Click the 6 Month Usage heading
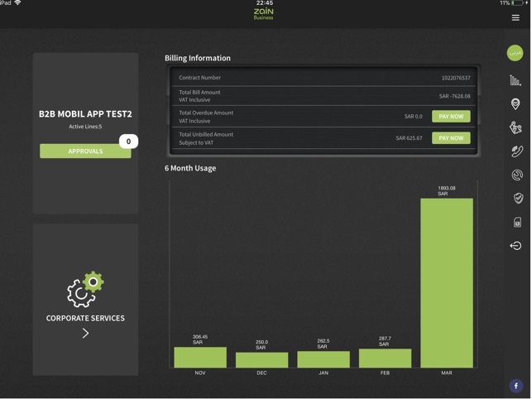532x399 pixels. click(190, 168)
